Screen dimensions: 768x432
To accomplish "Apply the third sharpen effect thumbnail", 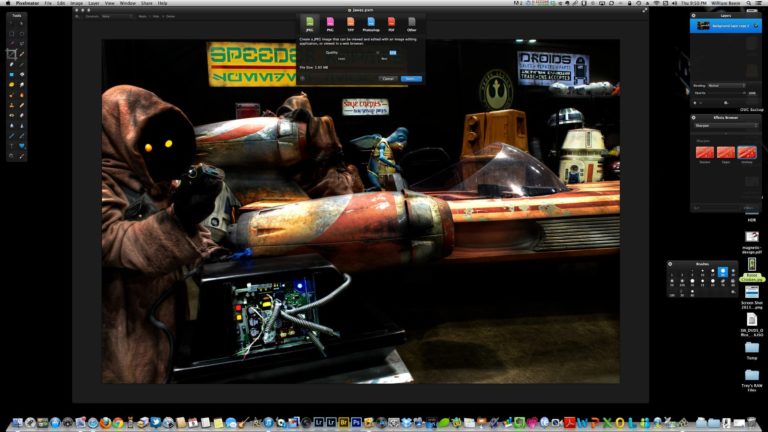I will 747,152.
